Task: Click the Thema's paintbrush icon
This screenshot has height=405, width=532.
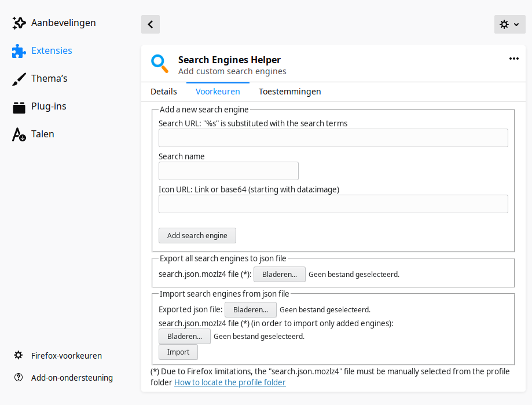Action: tap(19, 79)
